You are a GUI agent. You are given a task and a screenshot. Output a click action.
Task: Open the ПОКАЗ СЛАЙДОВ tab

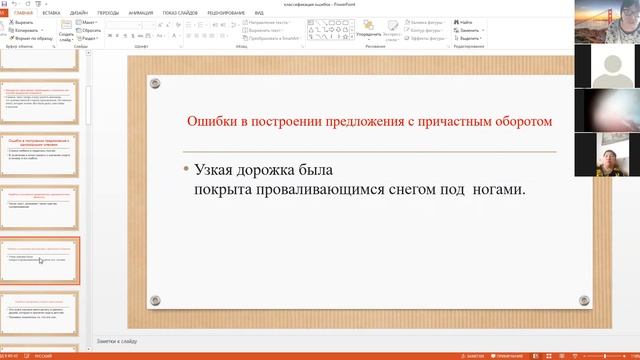180,13
